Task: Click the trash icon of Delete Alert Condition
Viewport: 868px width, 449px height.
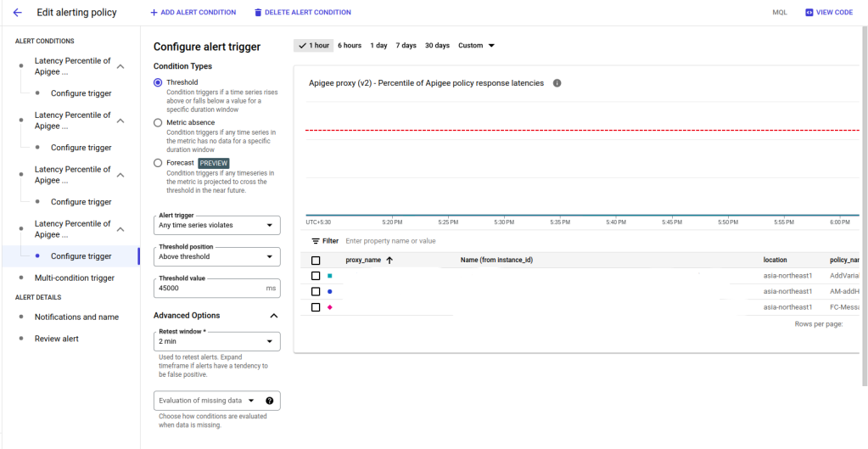Action: [257, 12]
